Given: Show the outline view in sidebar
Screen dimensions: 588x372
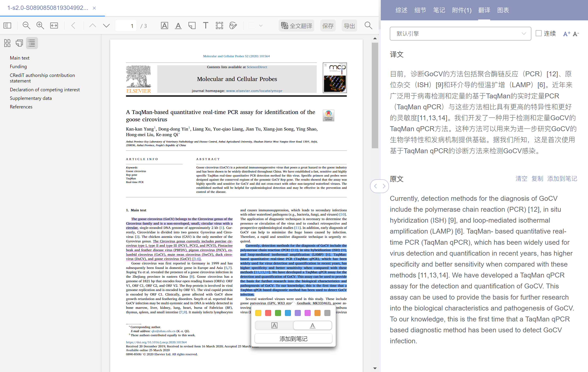Looking at the screenshot, I should pos(32,43).
